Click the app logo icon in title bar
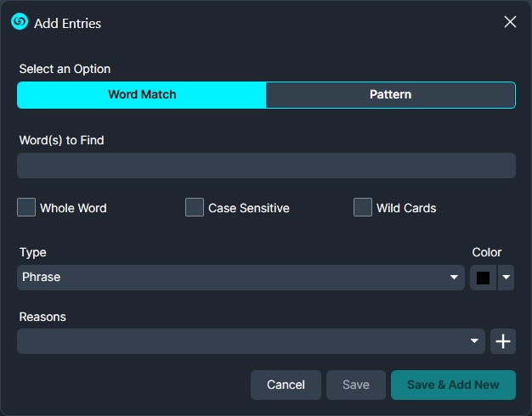 coord(20,22)
